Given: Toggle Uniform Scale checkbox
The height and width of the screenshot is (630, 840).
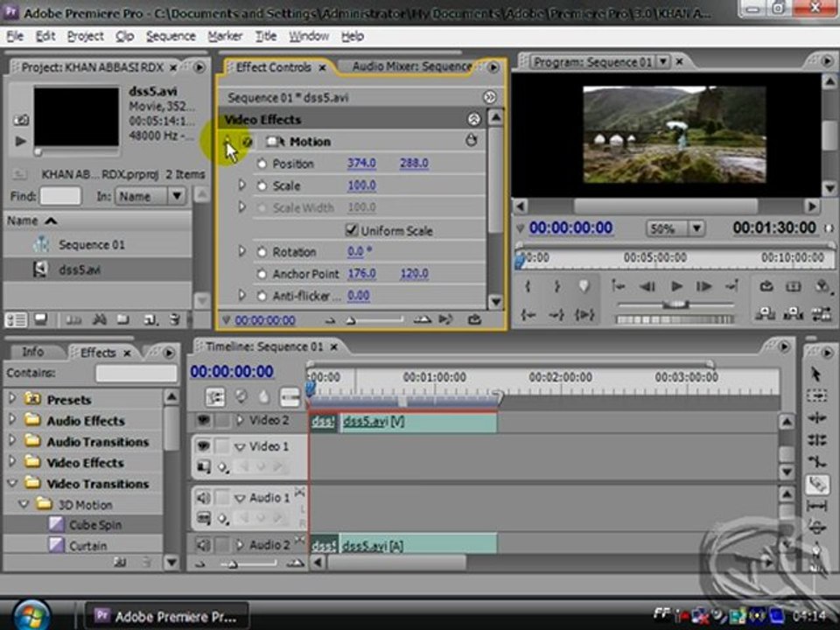Looking at the screenshot, I should click(352, 230).
